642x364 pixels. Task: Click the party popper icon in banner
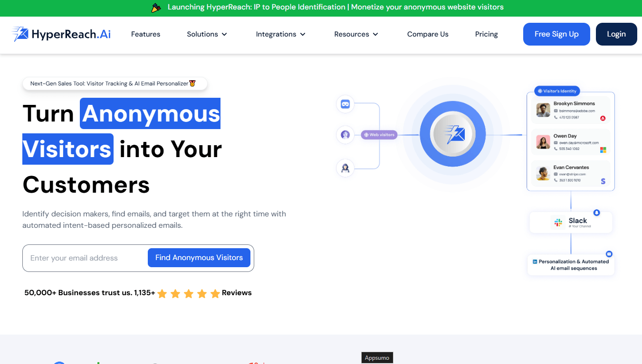[x=156, y=8]
